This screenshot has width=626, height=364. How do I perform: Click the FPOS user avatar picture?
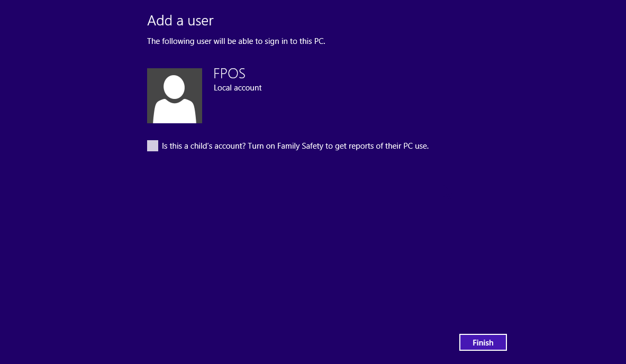[x=175, y=96]
